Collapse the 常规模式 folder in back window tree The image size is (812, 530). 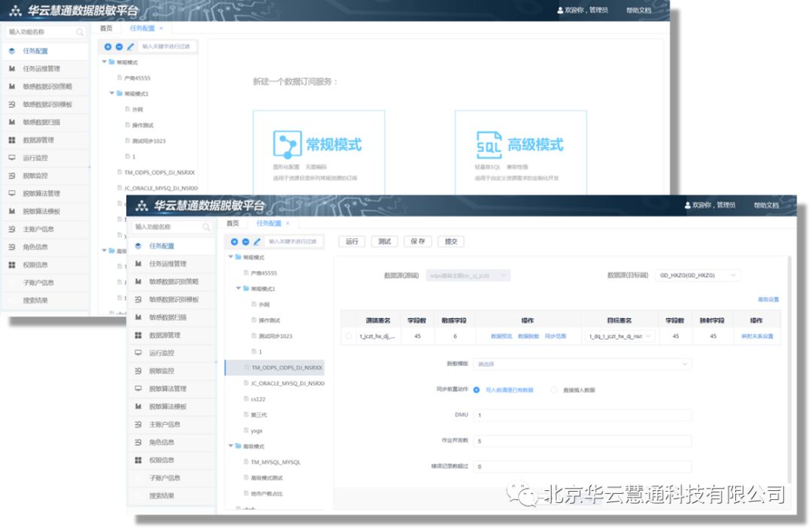[104, 62]
